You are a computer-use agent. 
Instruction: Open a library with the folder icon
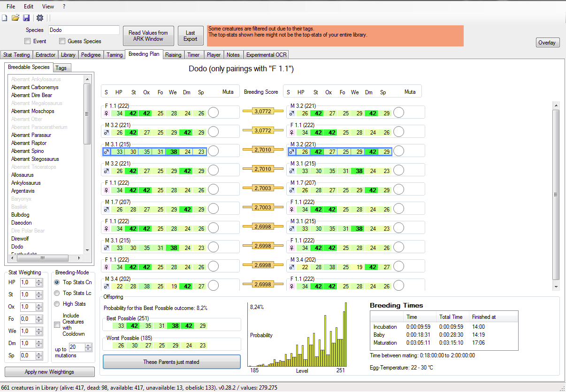(15, 17)
